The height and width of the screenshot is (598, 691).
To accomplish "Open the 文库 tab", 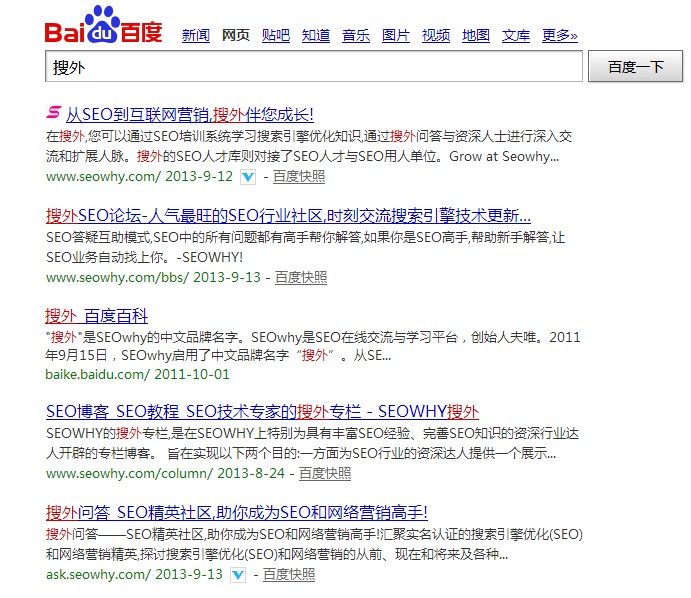I will 516,35.
